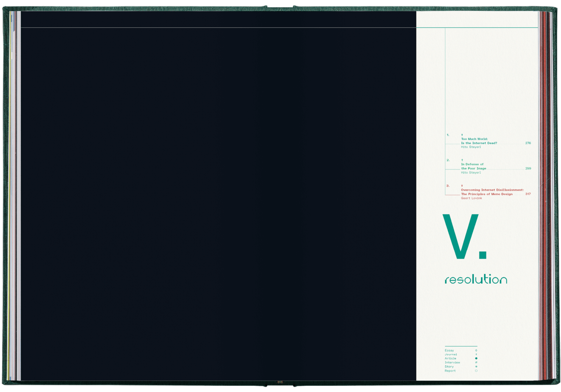561x392 pixels.
Task: Click the red entry number '3.'
Action: pos(448,186)
